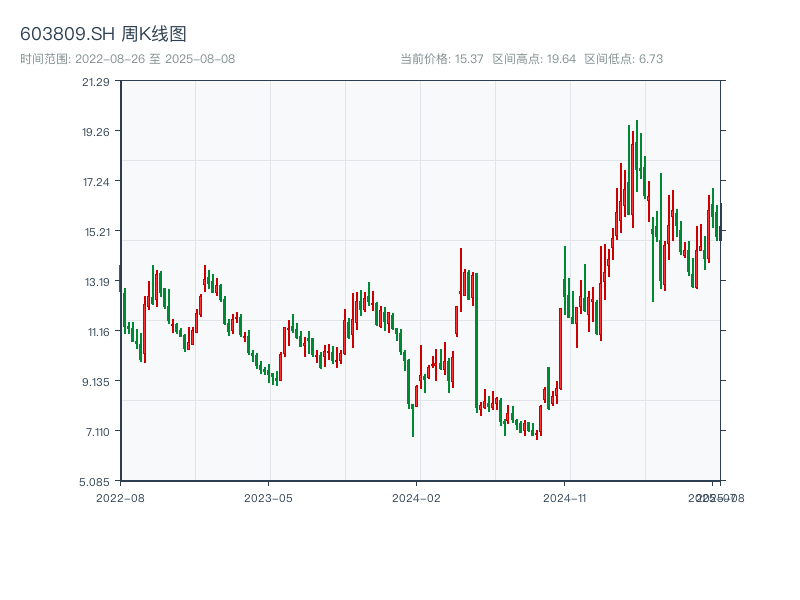Click the 区间高点 19.64 label
Viewport: 800px width, 600px height.
point(534,59)
